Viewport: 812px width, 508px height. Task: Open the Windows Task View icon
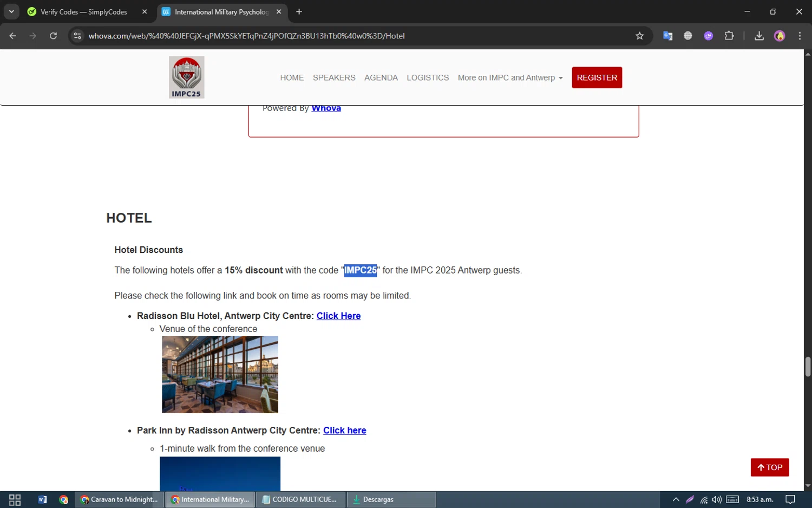(x=15, y=500)
